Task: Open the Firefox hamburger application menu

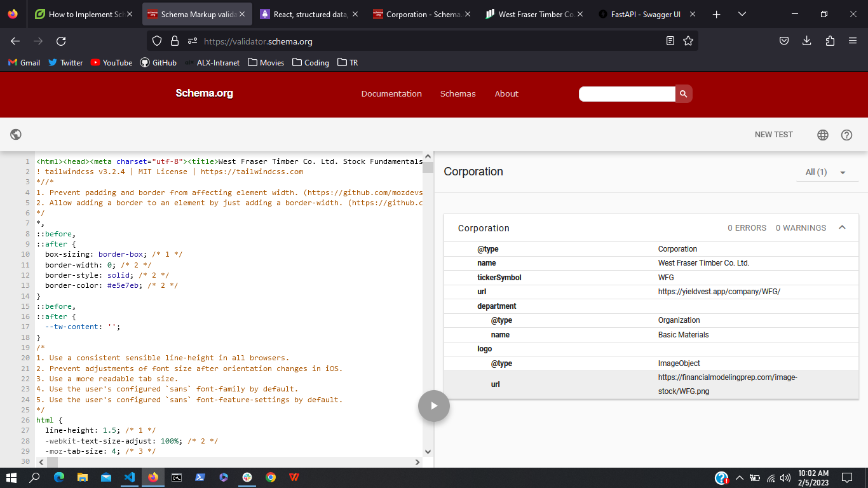Action: pyautogui.click(x=853, y=41)
